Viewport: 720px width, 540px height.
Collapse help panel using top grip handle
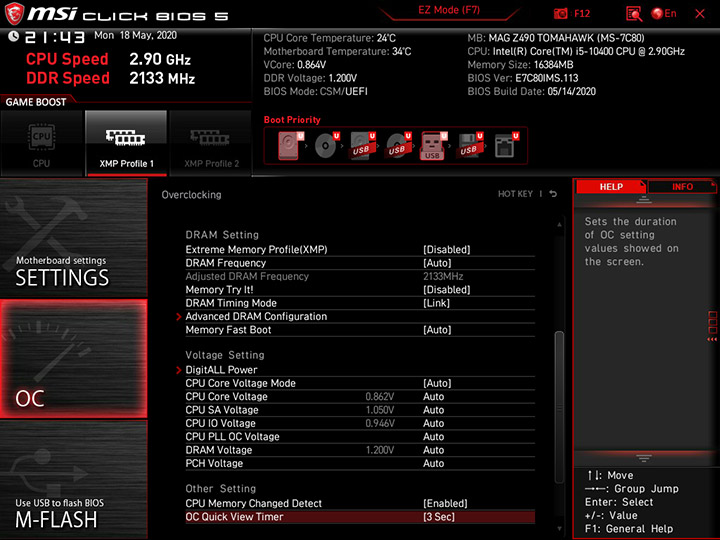[644, 199]
